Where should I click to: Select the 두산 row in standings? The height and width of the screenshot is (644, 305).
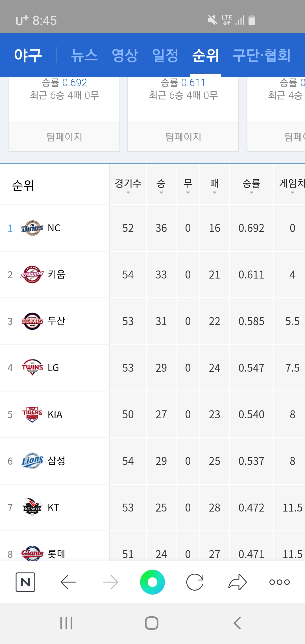56,321
